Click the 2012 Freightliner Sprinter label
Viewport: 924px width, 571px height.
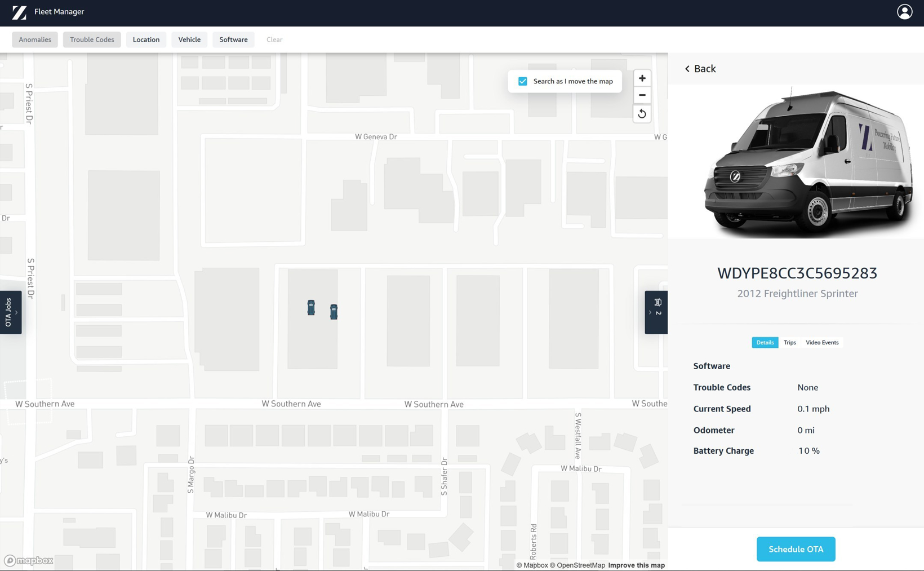(x=797, y=294)
